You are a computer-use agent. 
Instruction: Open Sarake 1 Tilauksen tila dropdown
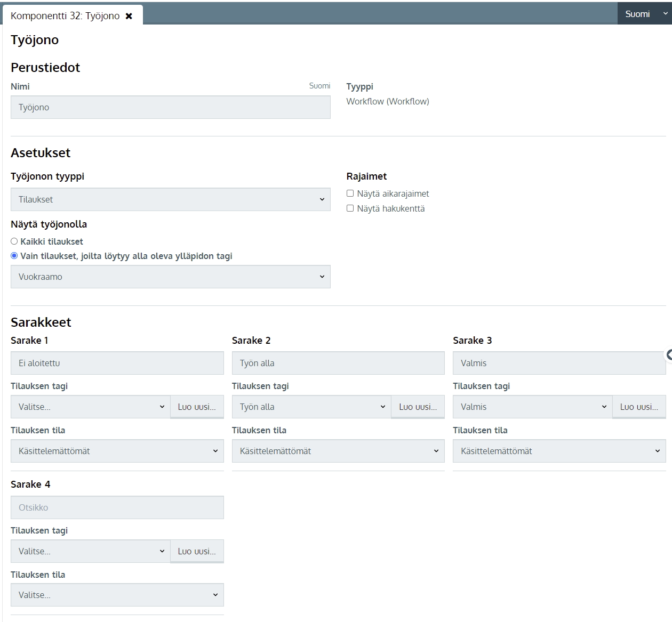(117, 451)
